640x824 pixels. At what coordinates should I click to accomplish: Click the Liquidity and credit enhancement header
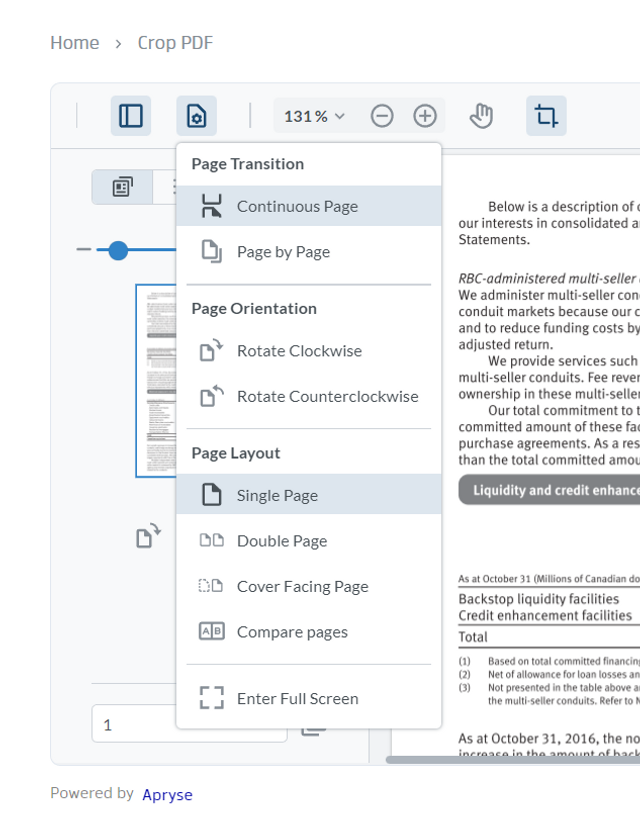tap(549, 490)
